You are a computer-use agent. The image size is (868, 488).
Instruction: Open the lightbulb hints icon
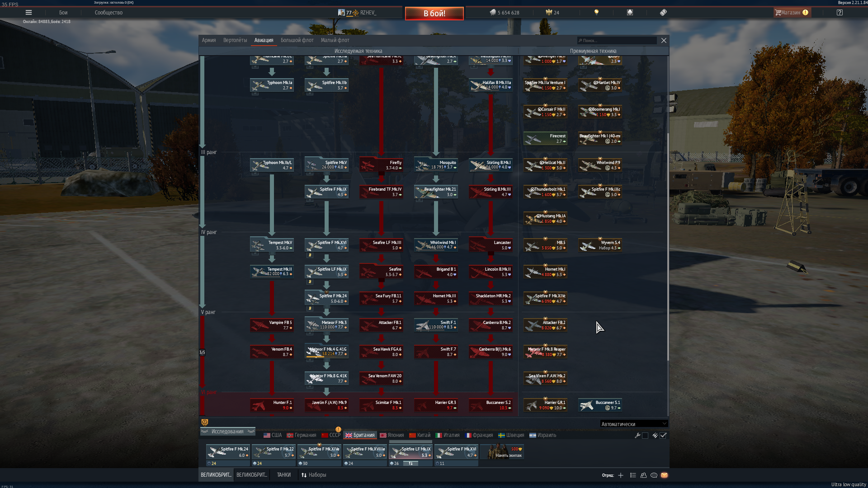596,13
